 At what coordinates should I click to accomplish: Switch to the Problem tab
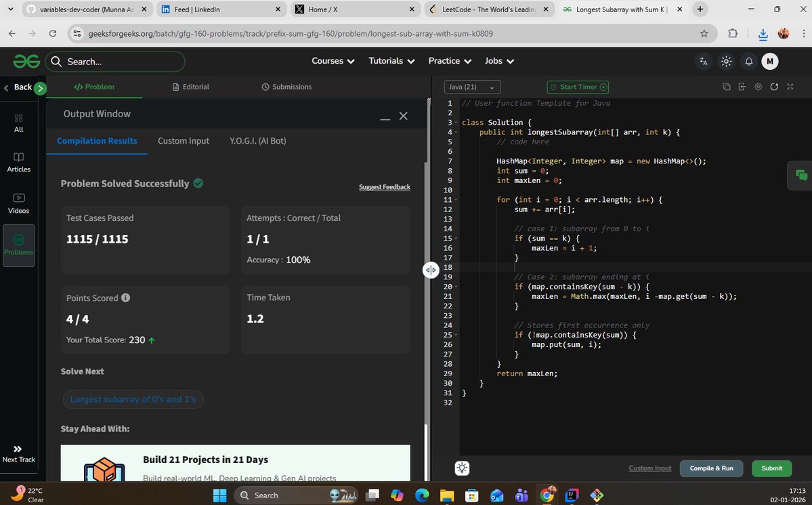tap(94, 87)
